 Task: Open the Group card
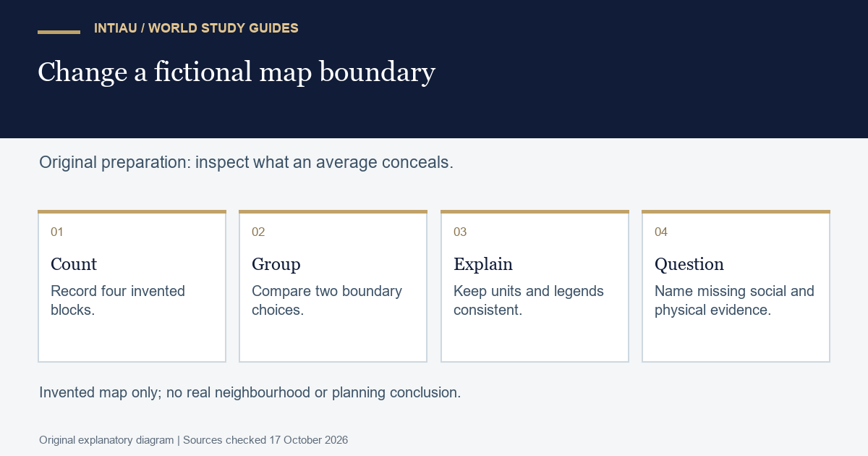(333, 287)
